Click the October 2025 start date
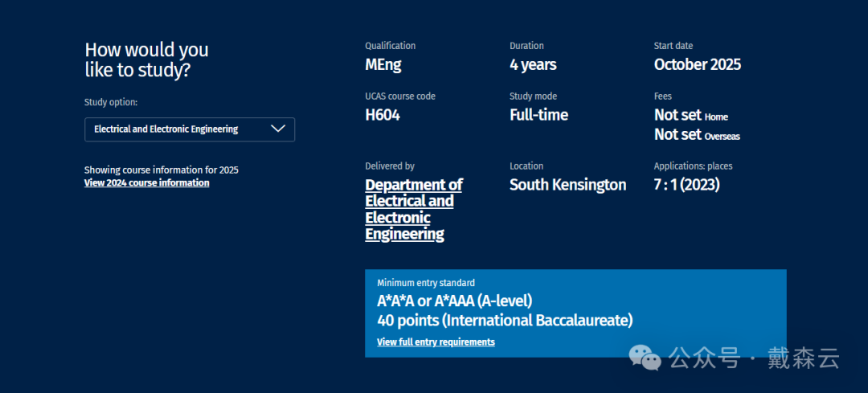This screenshot has width=868, height=393. tap(697, 65)
